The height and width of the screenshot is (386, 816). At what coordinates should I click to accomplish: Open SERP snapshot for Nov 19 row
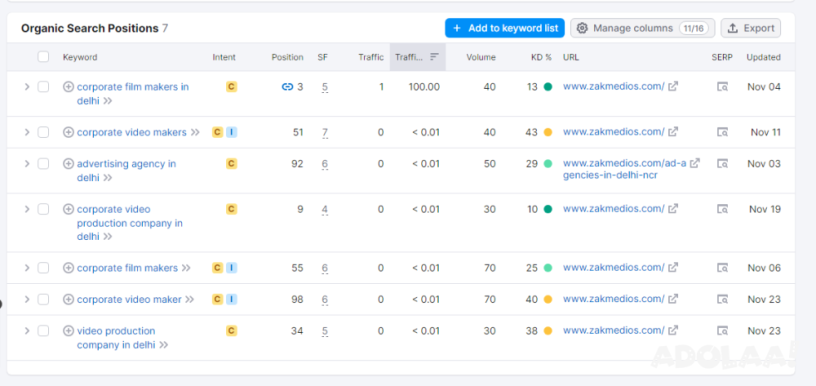722,209
